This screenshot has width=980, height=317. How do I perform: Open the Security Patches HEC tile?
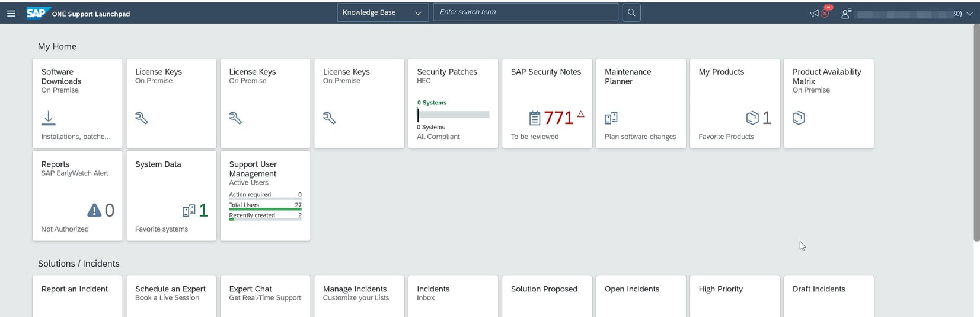click(453, 103)
